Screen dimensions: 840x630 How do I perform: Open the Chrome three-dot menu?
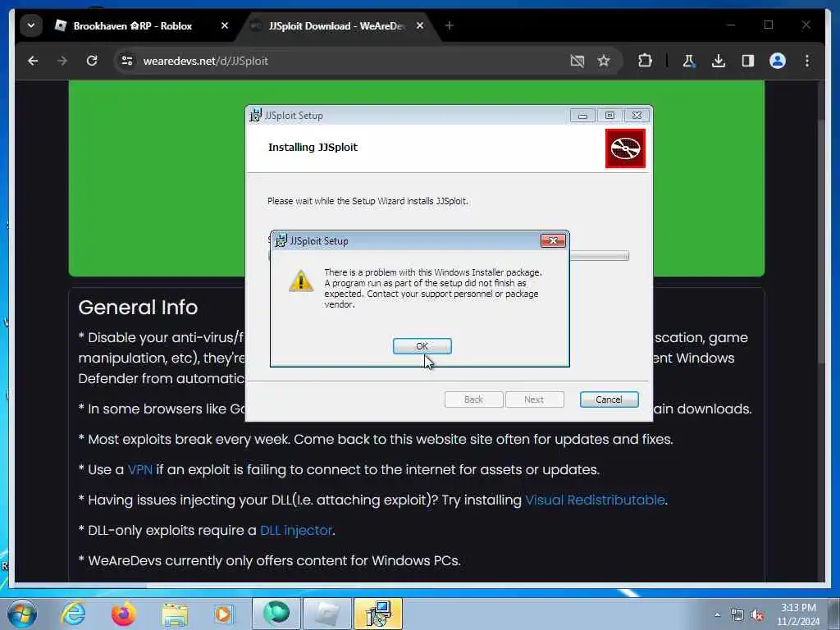coord(807,61)
